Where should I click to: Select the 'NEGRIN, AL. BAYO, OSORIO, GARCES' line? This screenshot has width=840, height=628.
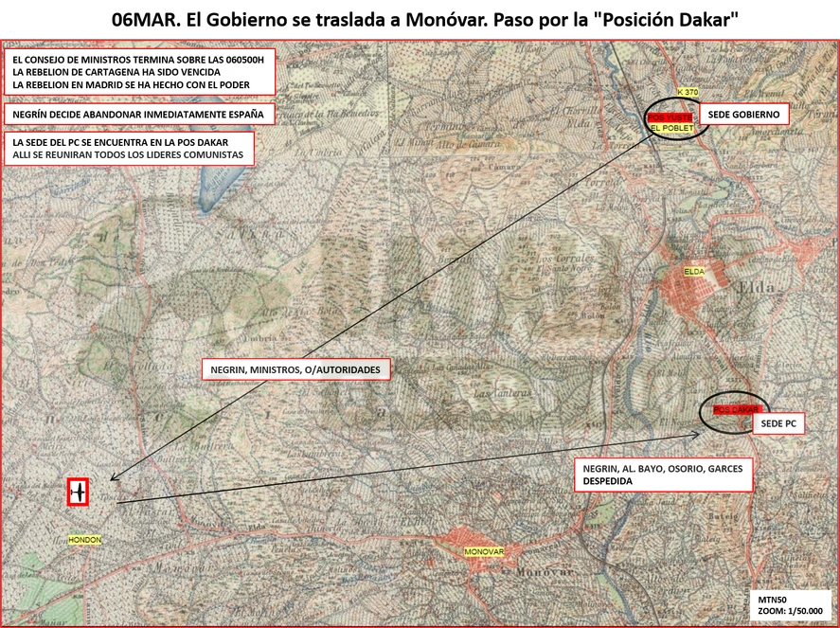[663, 468]
